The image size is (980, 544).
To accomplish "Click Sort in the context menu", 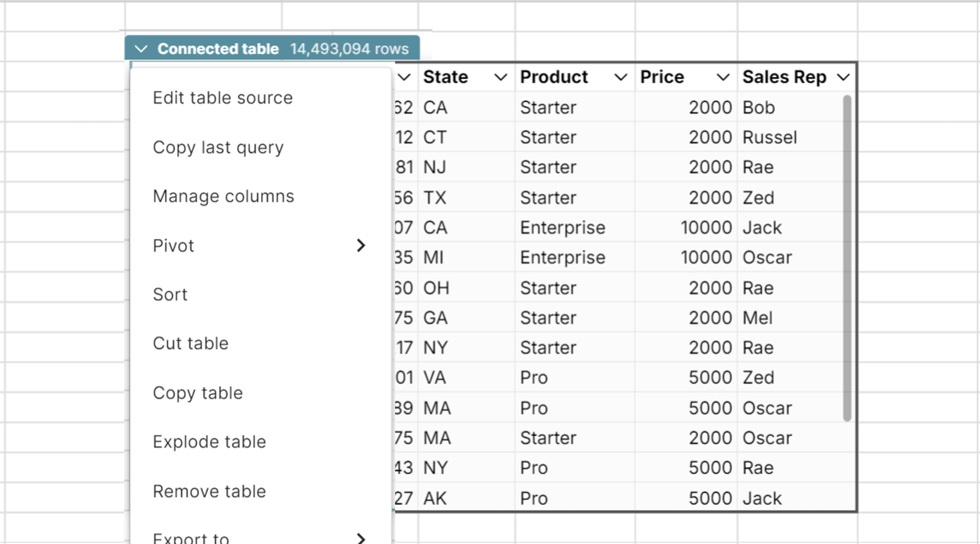I will pos(170,295).
